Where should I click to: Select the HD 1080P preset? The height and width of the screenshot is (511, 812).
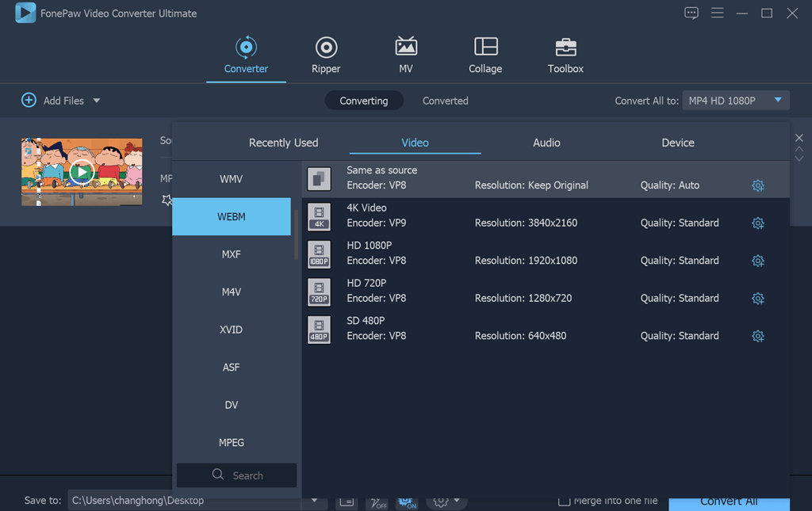point(546,254)
